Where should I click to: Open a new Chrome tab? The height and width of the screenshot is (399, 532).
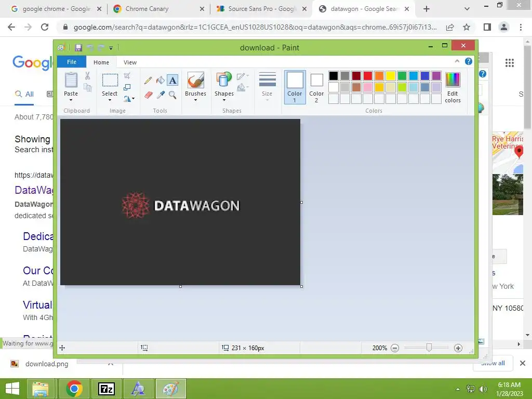[x=427, y=9]
